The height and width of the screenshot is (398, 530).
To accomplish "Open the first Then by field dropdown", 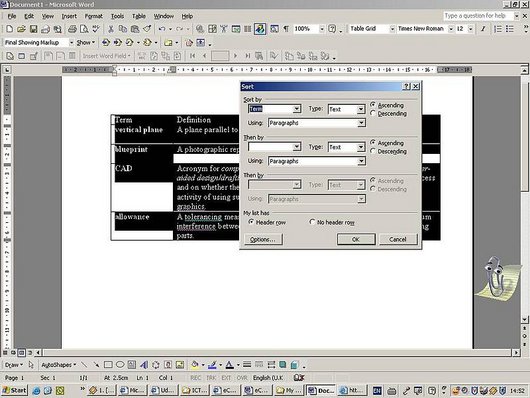I will 296,147.
